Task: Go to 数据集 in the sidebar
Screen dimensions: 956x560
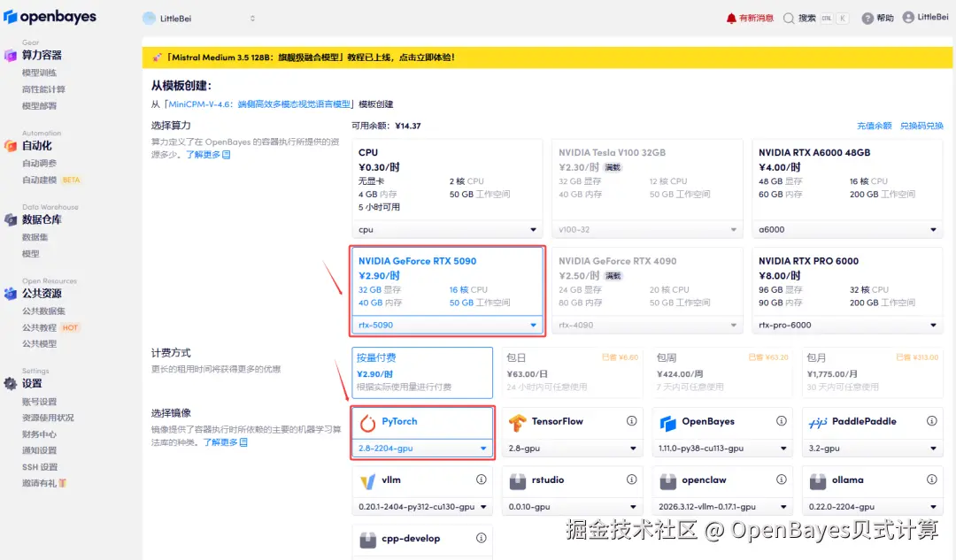Action: click(x=35, y=237)
